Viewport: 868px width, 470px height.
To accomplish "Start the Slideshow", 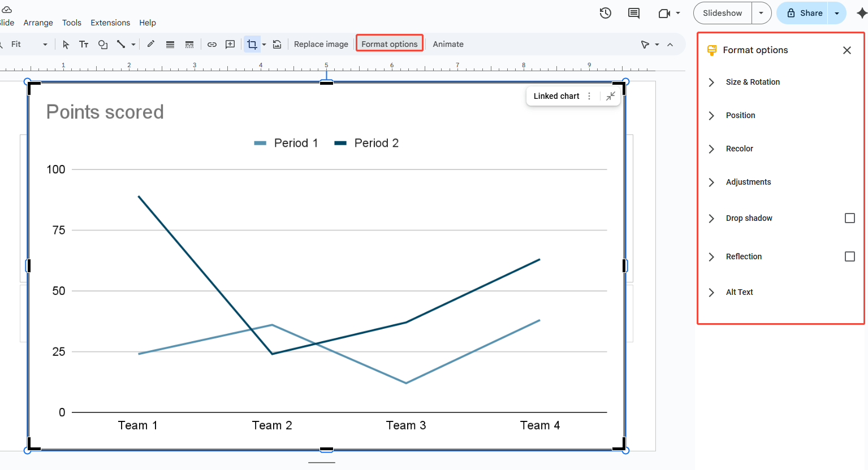I will pos(722,13).
